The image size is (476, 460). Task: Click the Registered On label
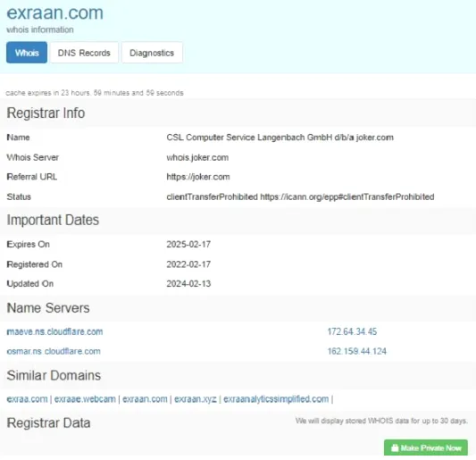click(35, 264)
